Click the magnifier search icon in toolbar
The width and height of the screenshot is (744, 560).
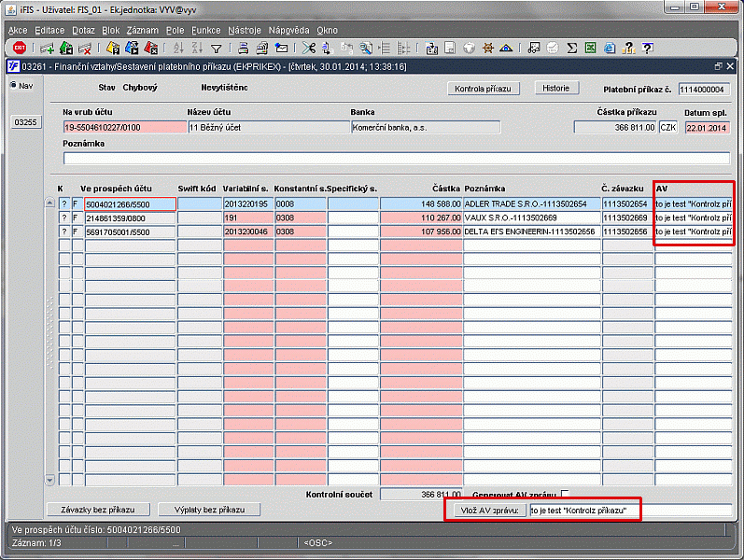click(x=366, y=48)
